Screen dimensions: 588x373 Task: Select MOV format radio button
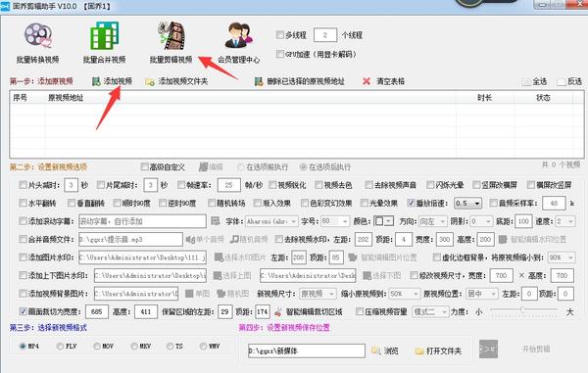97,346
